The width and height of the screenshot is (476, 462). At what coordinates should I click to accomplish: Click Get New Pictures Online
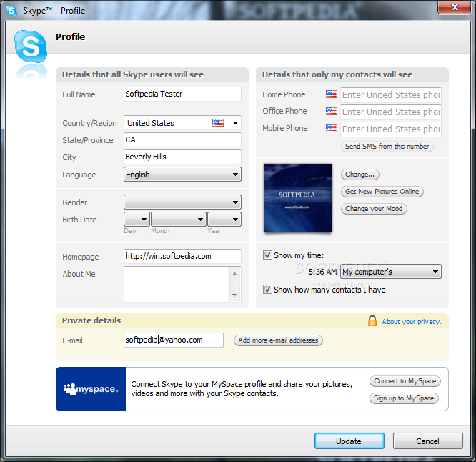pos(382,192)
